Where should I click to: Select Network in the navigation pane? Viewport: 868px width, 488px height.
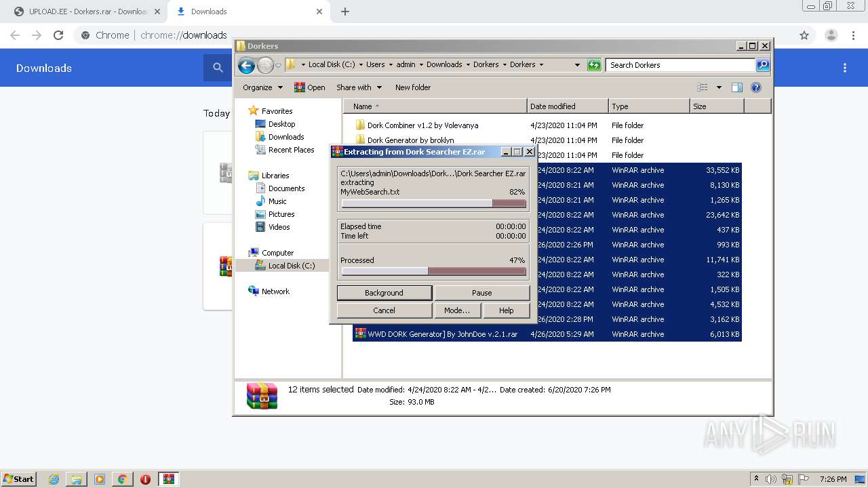[x=275, y=291]
